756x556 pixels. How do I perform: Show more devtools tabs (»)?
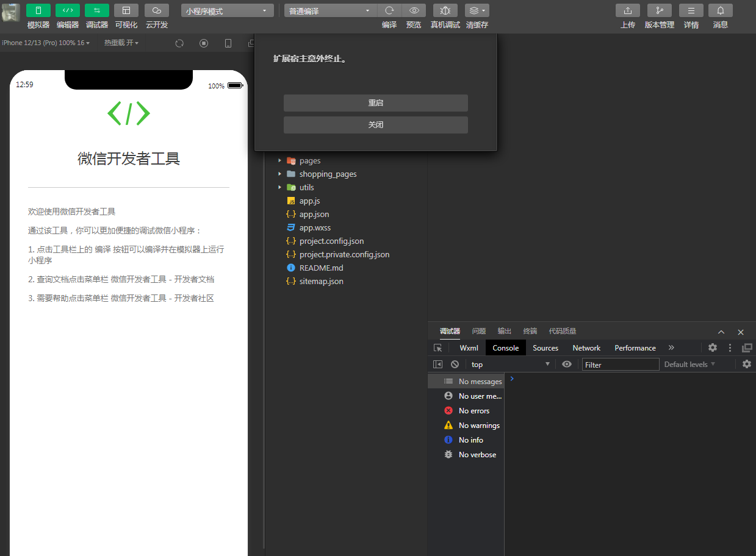[x=671, y=347]
